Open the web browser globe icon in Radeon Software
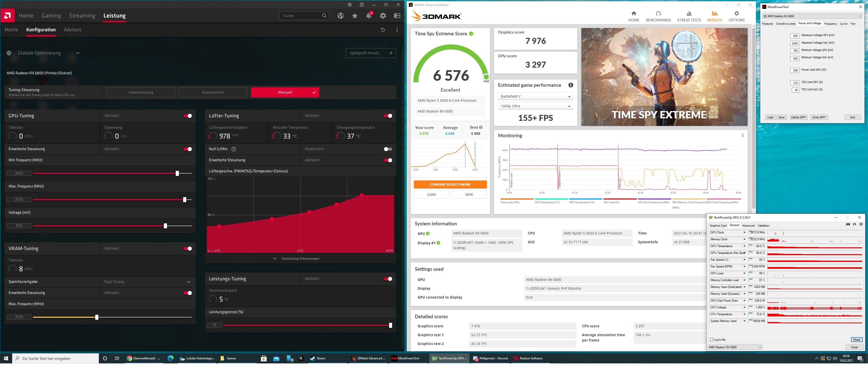 341,15
